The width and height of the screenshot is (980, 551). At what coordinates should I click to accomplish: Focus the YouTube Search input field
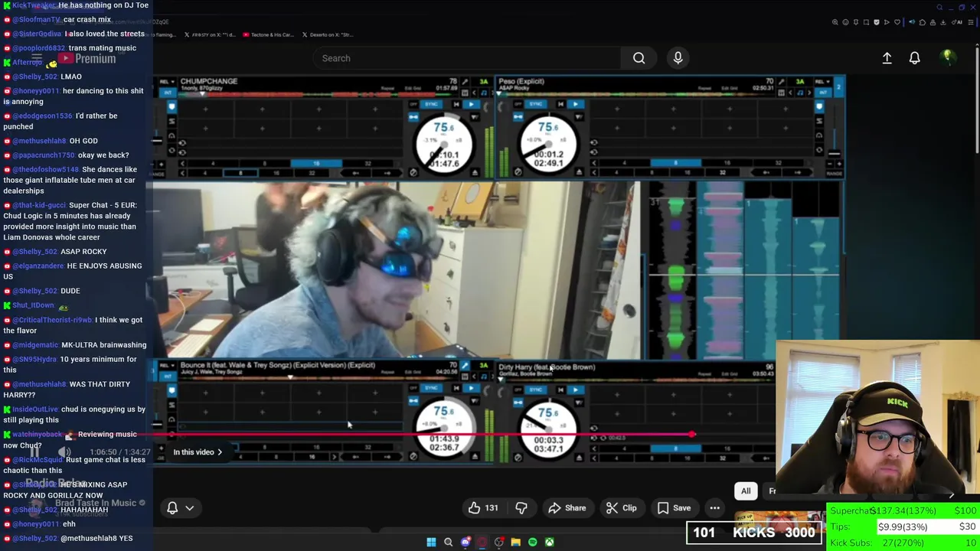pos(467,58)
